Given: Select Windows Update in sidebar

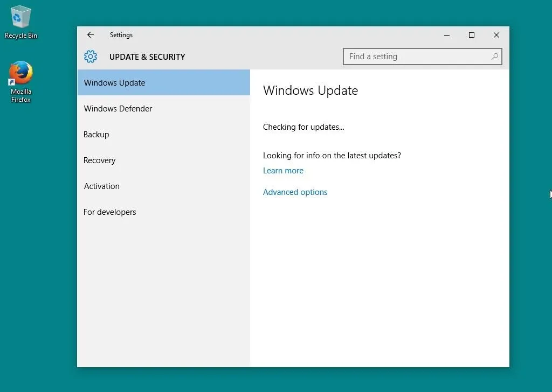Looking at the screenshot, I should point(164,82).
